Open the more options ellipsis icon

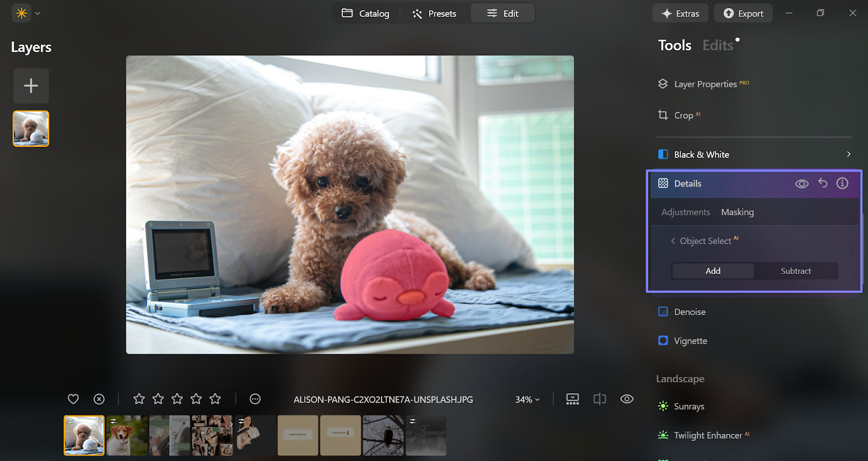click(x=255, y=399)
